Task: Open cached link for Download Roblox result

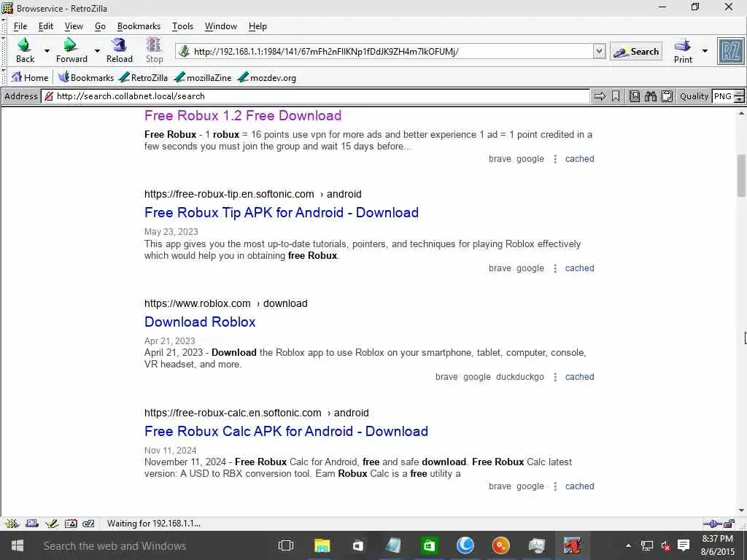Action: point(579,377)
